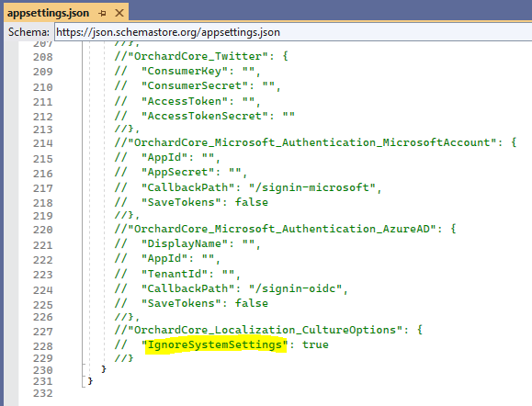
Task: Click line number 214 in the gutter
Action: coord(43,143)
